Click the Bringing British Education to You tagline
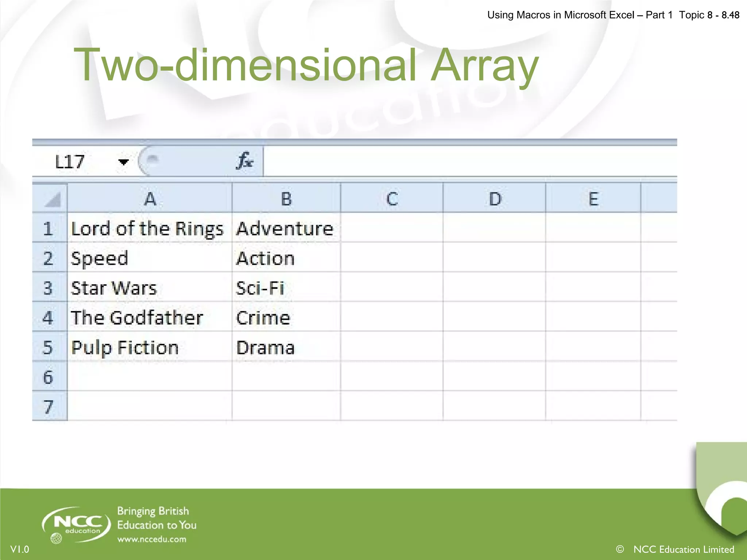The height and width of the screenshot is (560, 747). [156, 518]
